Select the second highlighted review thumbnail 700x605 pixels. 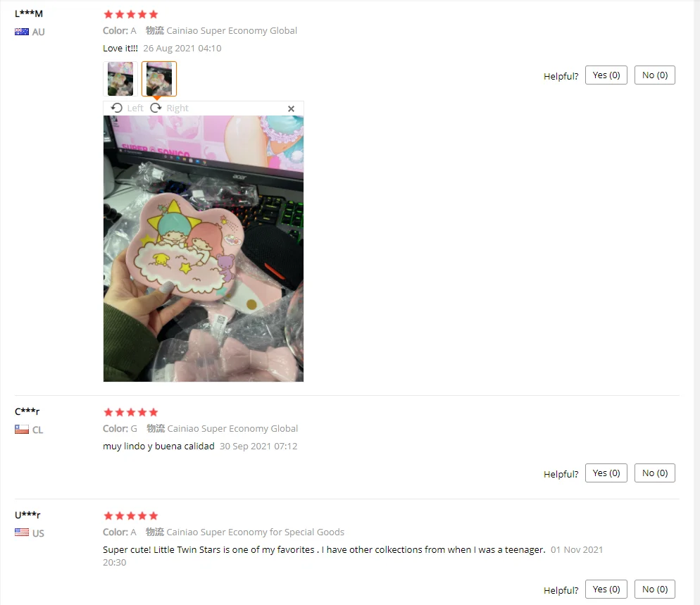159,79
